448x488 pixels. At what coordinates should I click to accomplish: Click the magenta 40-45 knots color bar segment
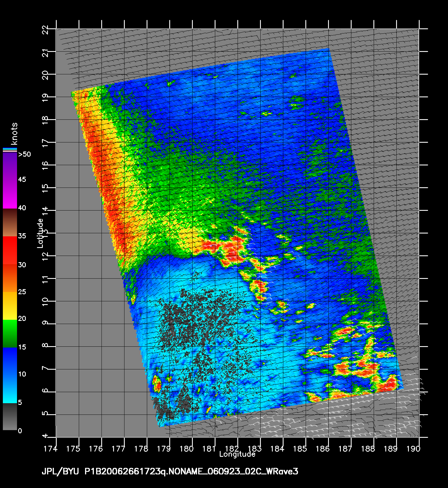10,194
